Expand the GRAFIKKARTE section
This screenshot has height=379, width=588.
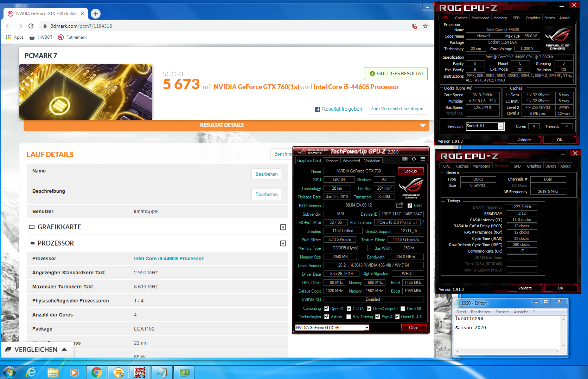click(283, 227)
